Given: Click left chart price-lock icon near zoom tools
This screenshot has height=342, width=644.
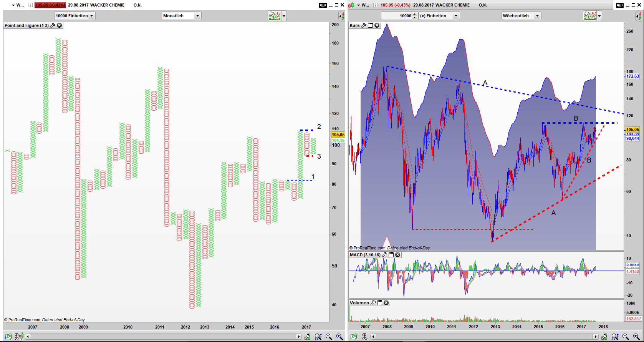Looking at the screenshot, I should (308, 337).
